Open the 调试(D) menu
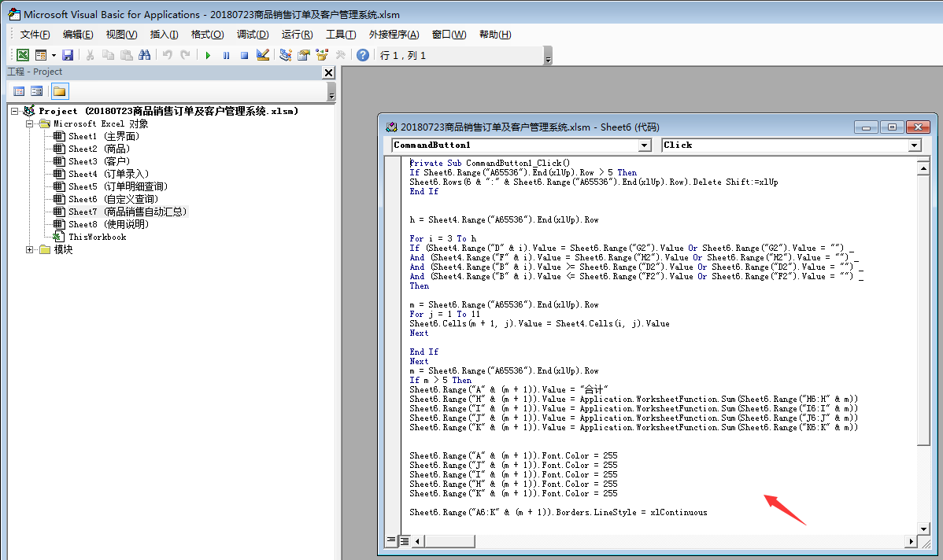The width and height of the screenshot is (943, 560). pos(253,35)
